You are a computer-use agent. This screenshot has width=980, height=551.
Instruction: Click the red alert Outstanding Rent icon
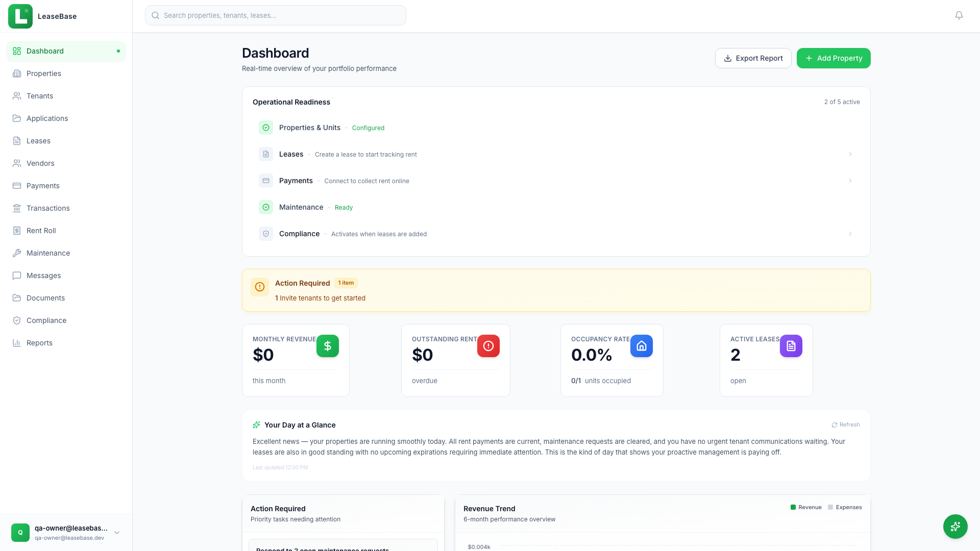pyautogui.click(x=488, y=346)
